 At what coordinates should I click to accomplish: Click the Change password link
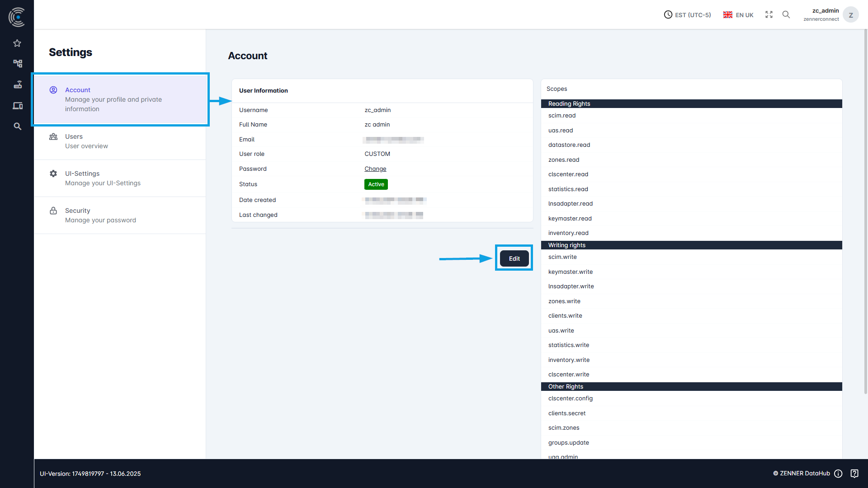[x=375, y=169]
